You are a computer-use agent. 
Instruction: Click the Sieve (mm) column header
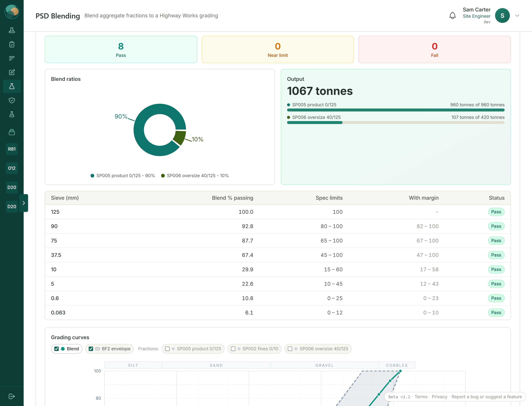[65, 198]
